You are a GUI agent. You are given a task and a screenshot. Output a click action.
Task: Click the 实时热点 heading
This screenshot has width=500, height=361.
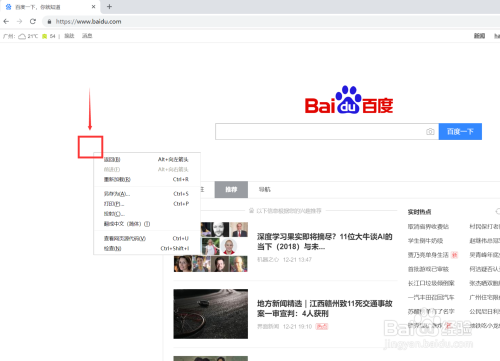tap(419, 212)
